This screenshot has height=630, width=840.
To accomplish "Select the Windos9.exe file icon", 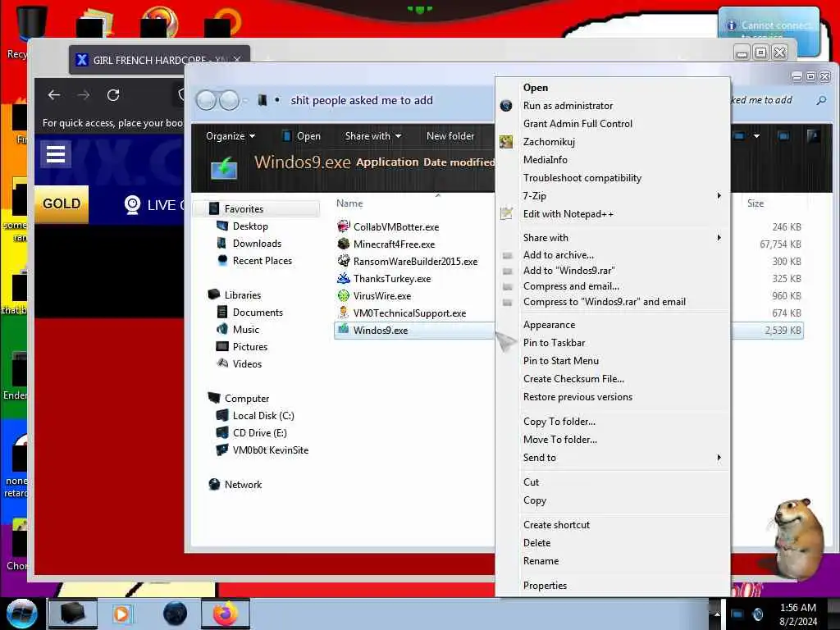I will (x=344, y=330).
